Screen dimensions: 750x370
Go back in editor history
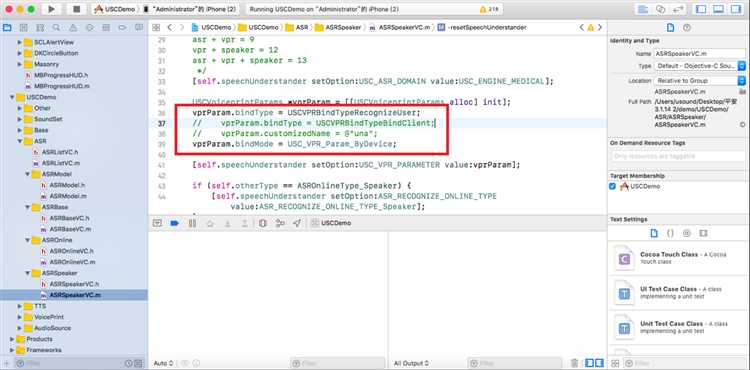click(x=169, y=28)
